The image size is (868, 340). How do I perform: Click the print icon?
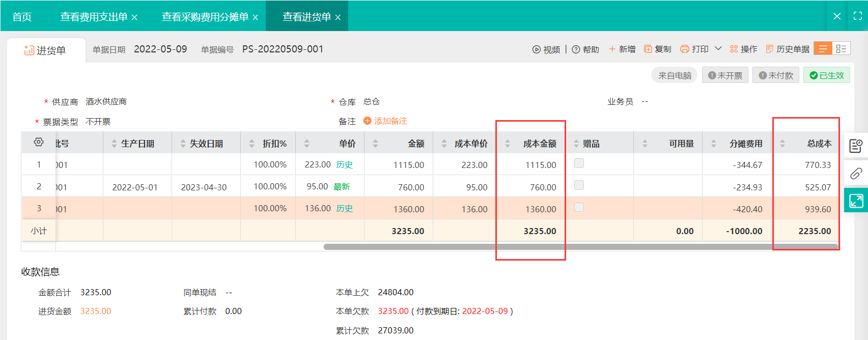tap(685, 49)
